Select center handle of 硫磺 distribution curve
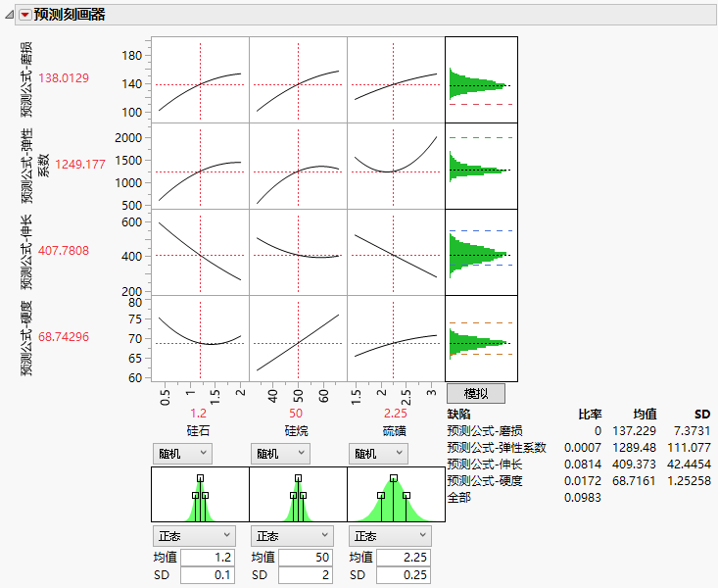Image resolution: width=718 pixels, height=588 pixels. click(394, 478)
